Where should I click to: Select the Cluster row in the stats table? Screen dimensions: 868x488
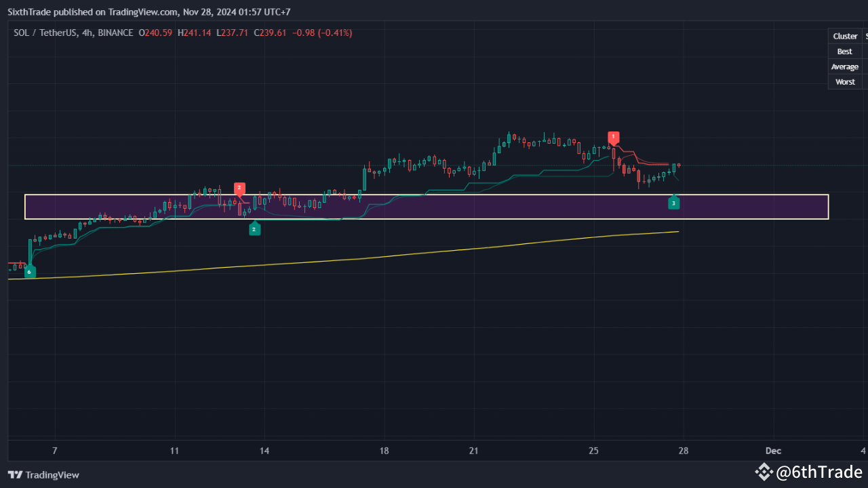tap(845, 36)
